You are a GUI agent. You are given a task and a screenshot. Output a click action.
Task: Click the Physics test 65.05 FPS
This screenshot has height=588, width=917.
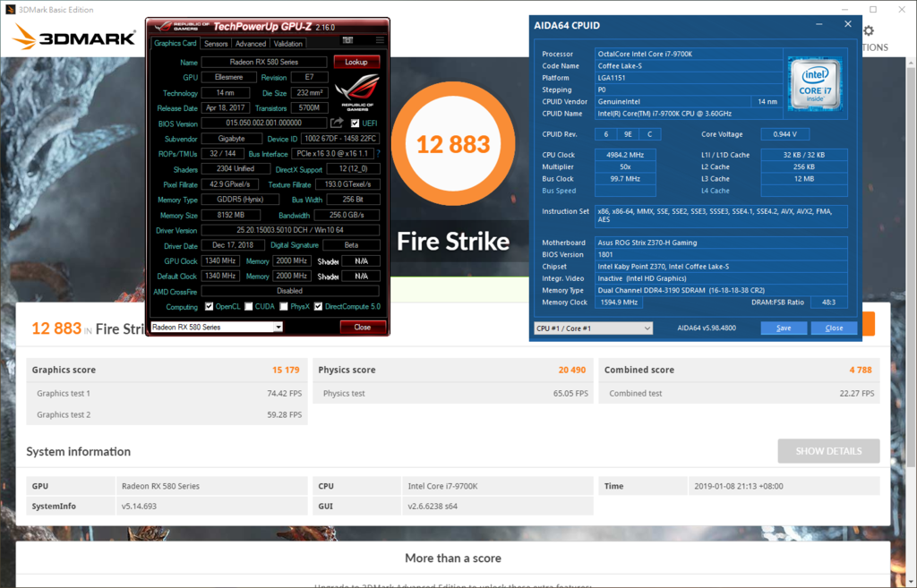(570, 394)
